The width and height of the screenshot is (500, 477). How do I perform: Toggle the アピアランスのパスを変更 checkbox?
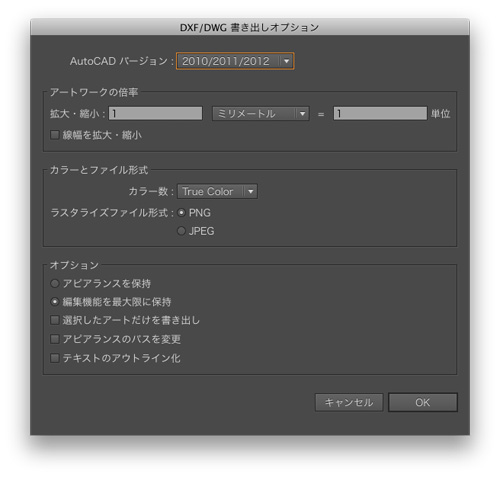54,339
